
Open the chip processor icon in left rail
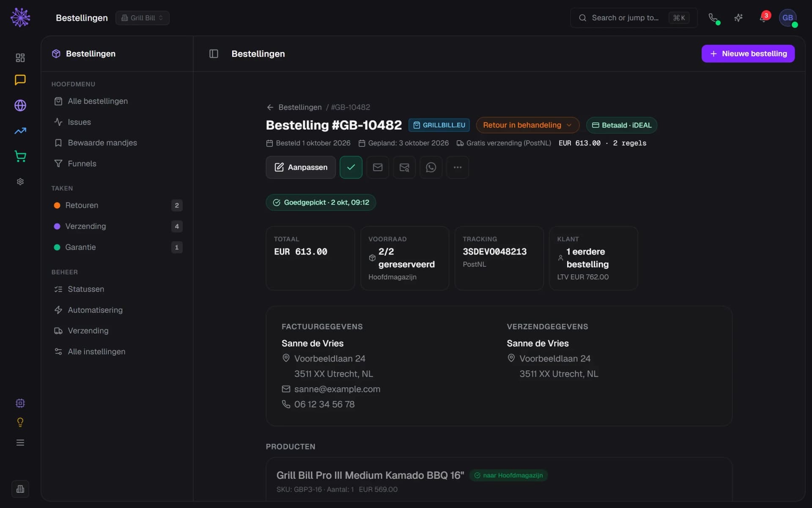tap(20, 403)
